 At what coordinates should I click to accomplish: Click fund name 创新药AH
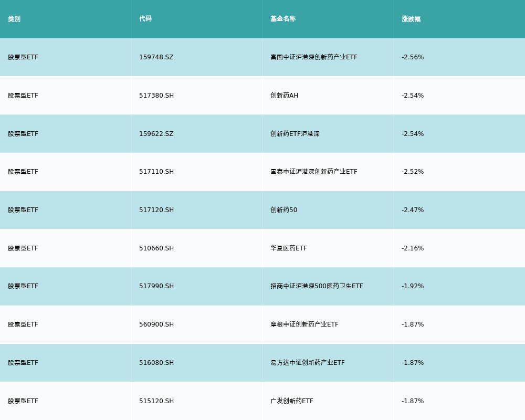point(284,96)
